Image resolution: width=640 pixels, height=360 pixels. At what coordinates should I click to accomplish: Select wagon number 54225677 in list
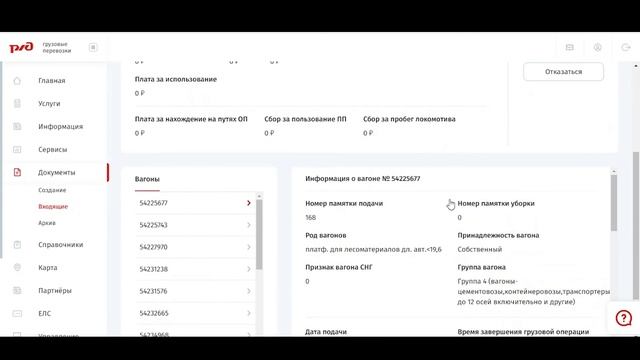pyautogui.click(x=153, y=203)
